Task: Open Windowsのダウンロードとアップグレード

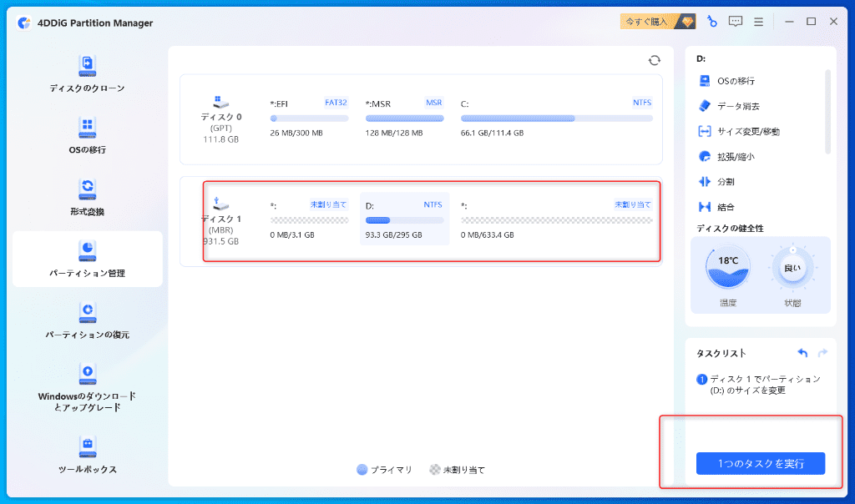Action: (x=87, y=387)
